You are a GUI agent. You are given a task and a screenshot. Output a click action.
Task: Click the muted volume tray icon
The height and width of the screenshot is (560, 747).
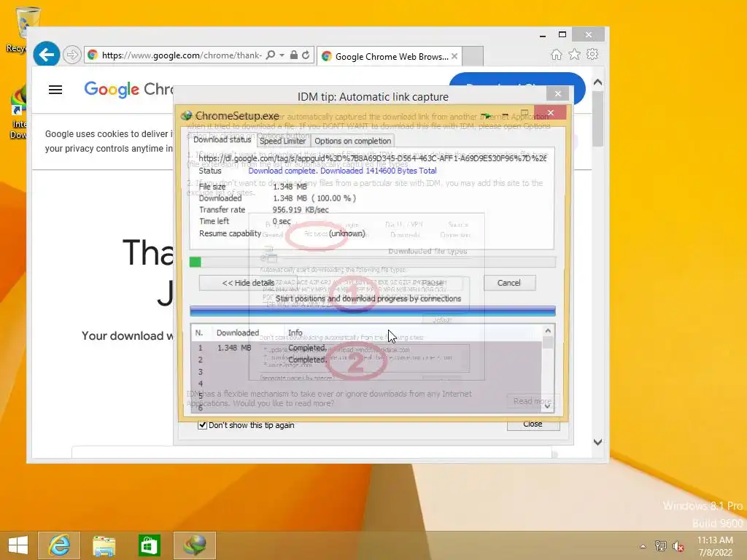(678, 546)
